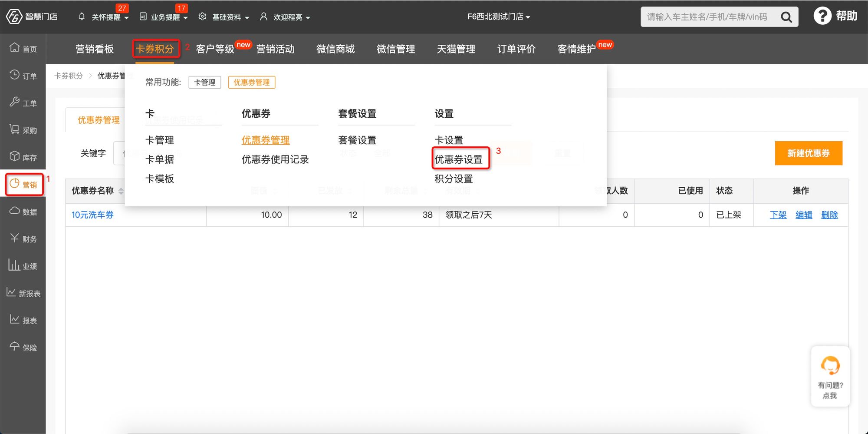Open the 客情维护 tab
This screenshot has height=434, width=868.
click(x=576, y=49)
